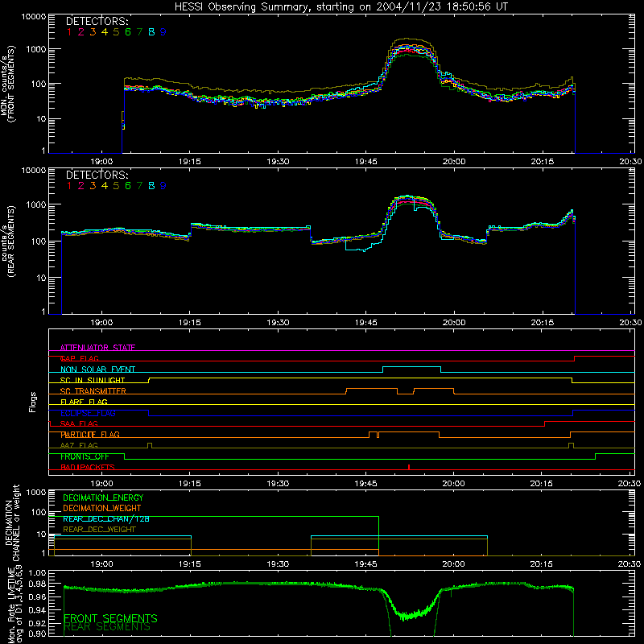Click the FLARE_FLAG label

click(x=84, y=402)
